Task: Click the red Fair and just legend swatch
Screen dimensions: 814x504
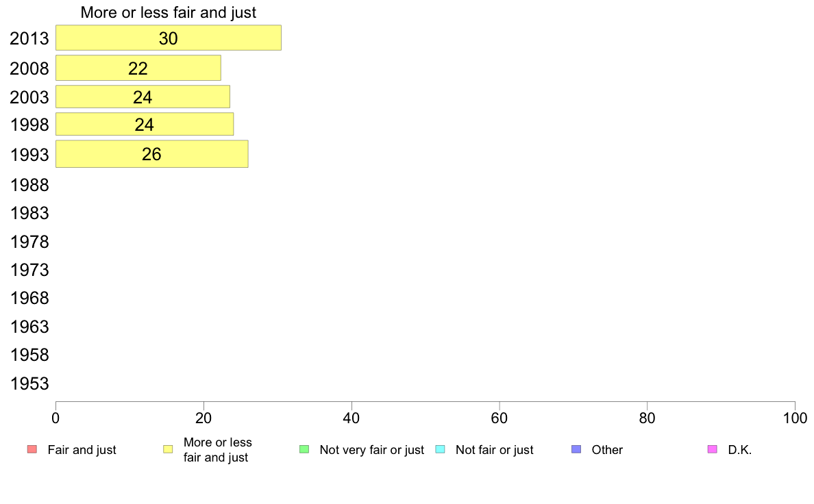Action: 32,449
